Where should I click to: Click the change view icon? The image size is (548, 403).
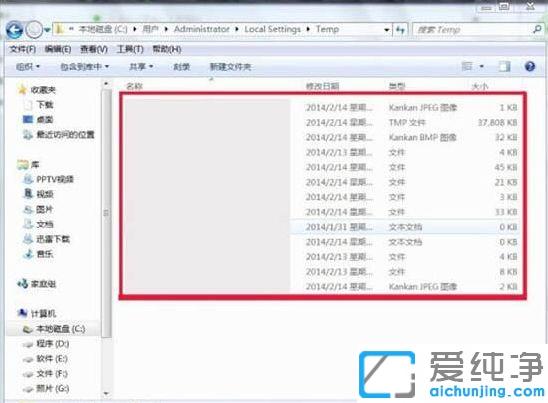pyautogui.click(x=467, y=66)
